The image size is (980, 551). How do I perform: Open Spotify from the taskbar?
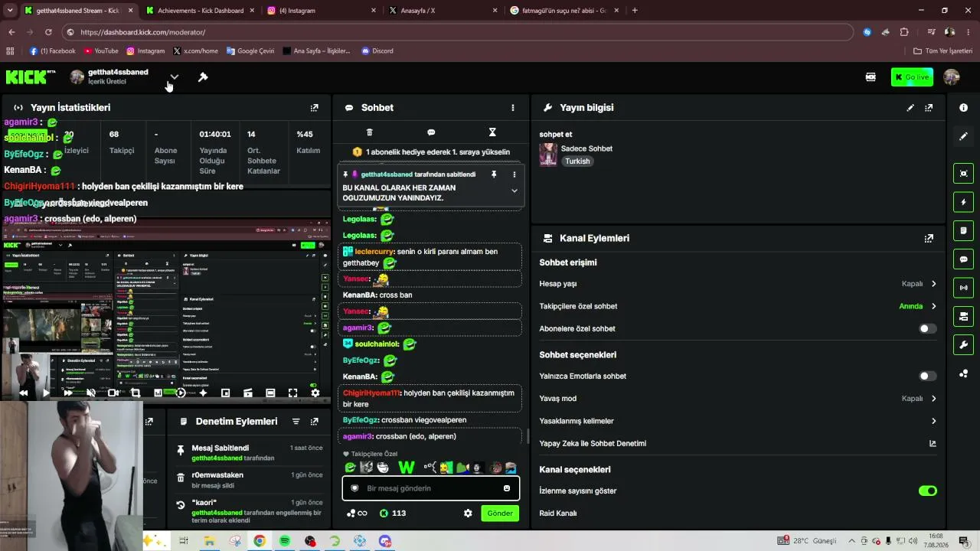(x=285, y=541)
